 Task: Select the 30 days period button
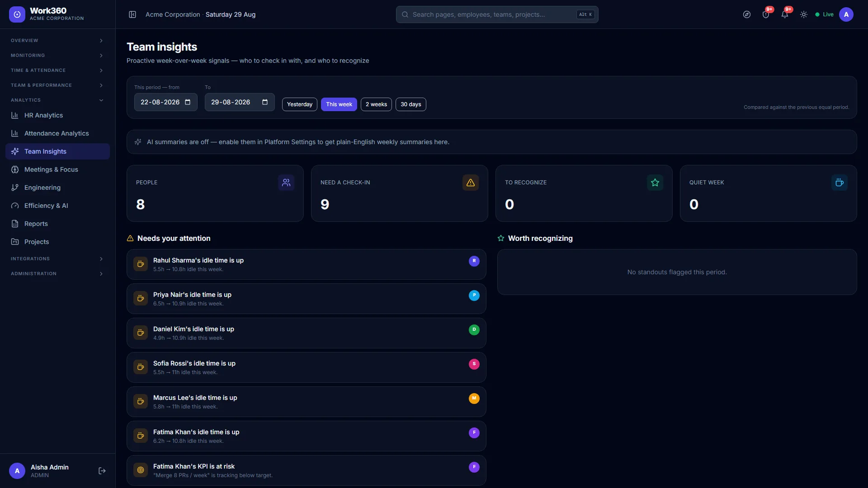coord(411,104)
